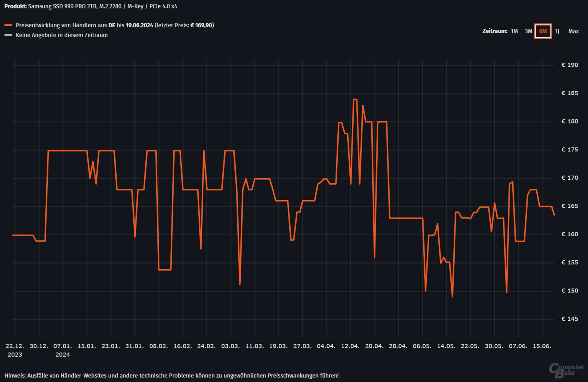Choose the 1J one-year range
Viewport: 588px width, 382px height.
coord(557,31)
